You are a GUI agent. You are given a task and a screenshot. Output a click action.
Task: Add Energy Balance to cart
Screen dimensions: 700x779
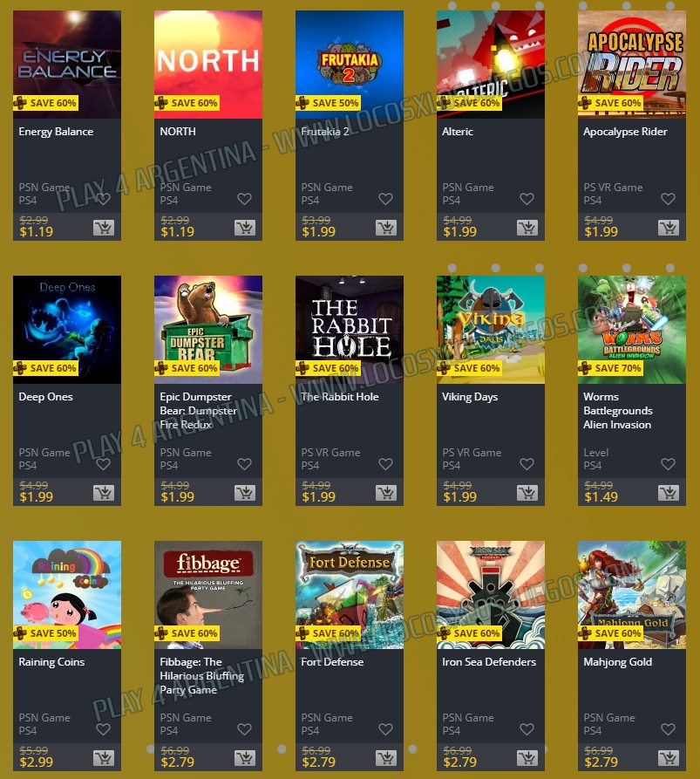coord(104,228)
